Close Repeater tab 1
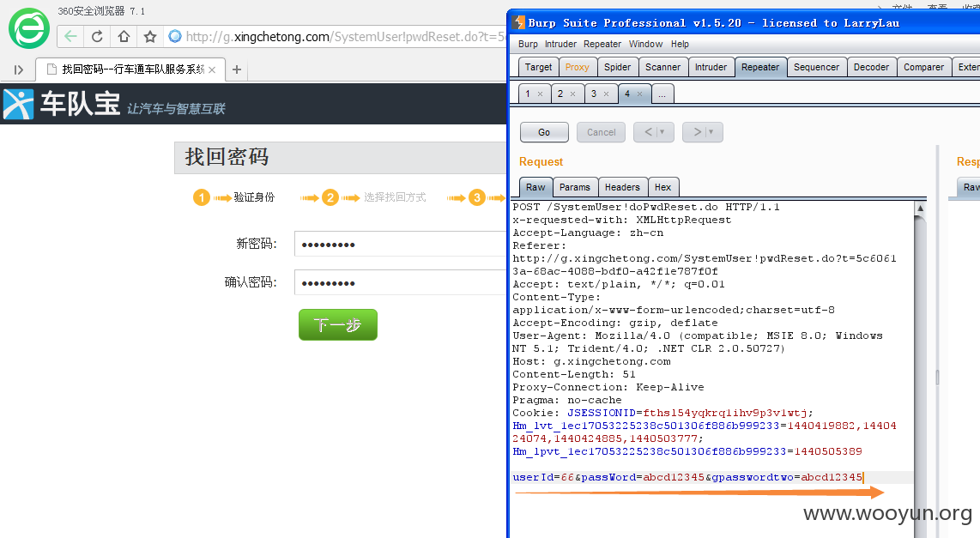The width and height of the screenshot is (980, 538). [540, 94]
